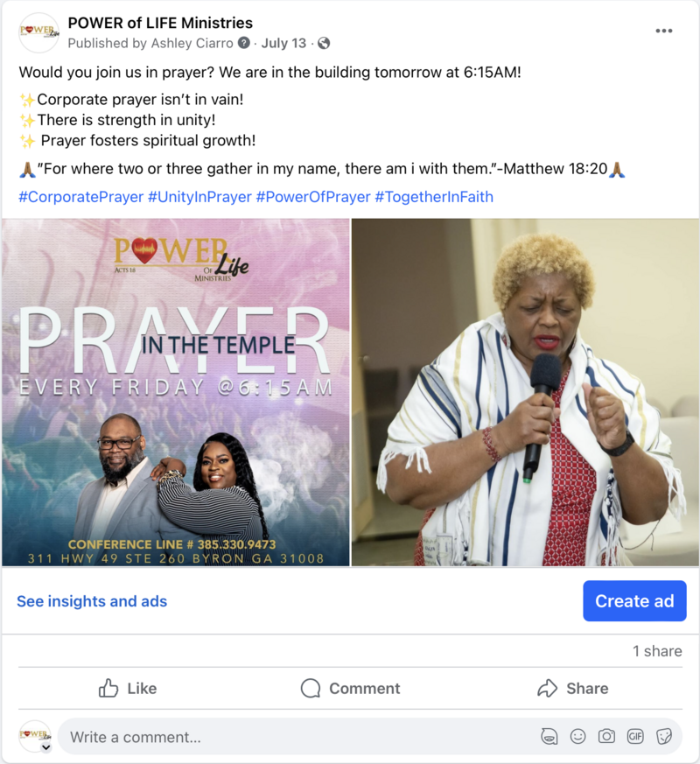Open the #CorporatePrayer hashtag

click(80, 197)
